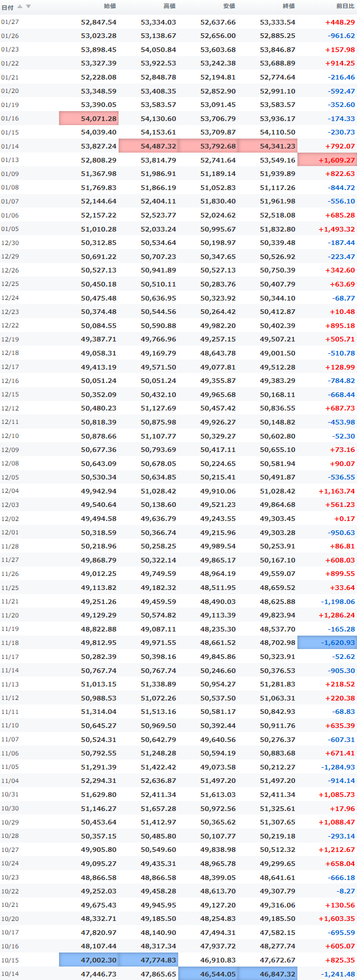Select the 01/27 date cell
357x980 pixels.
[x=10, y=22]
